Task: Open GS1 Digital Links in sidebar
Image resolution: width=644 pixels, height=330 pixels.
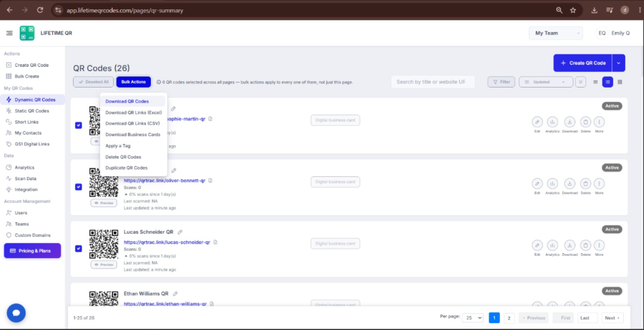Action: [32, 144]
